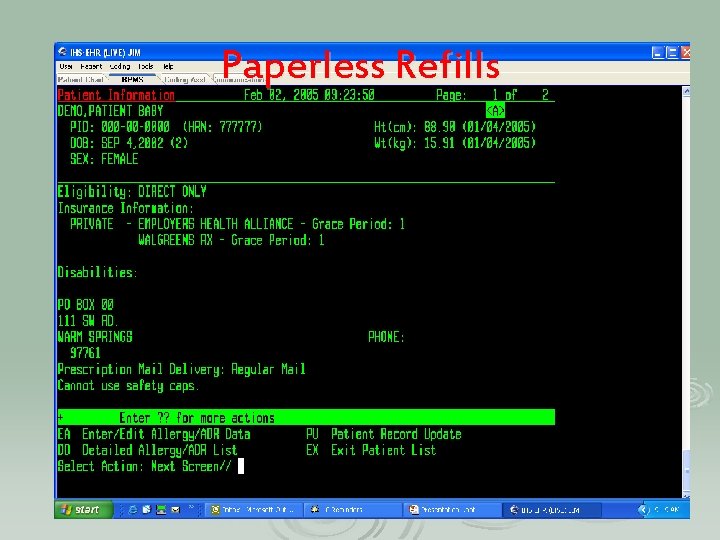The height and width of the screenshot is (540, 720).
Task: Click the Insurance Information label
Action: coord(126,208)
